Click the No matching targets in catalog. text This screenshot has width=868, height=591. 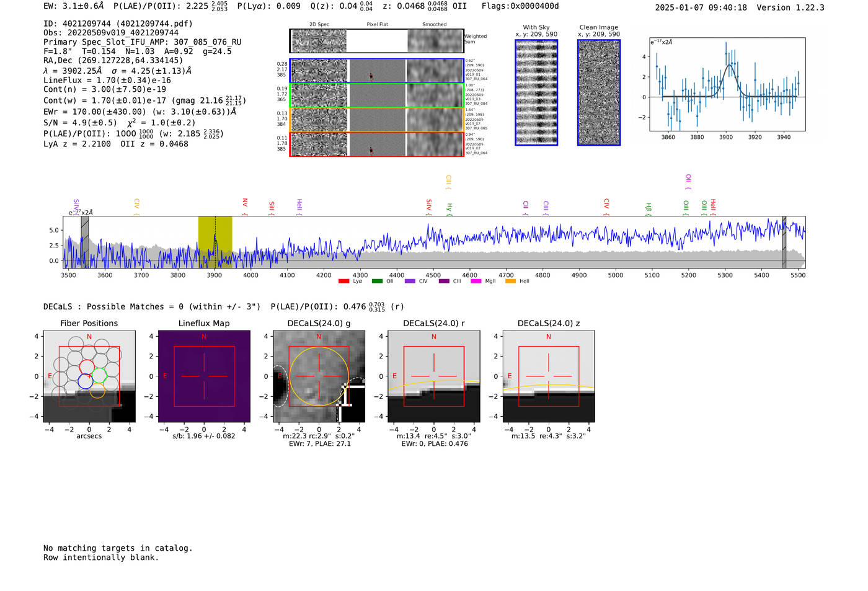118,548
